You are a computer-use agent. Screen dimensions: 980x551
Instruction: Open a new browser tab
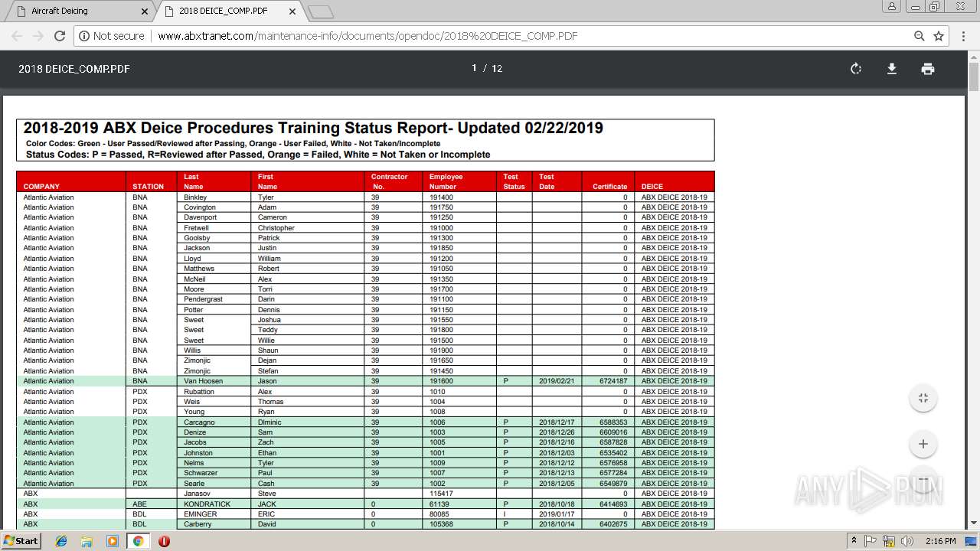pos(321,11)
